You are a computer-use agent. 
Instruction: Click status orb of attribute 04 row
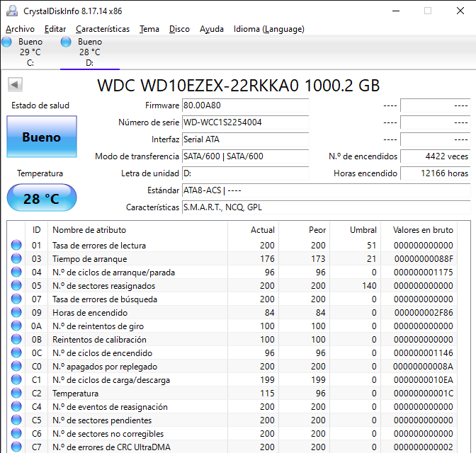click(16, 272)
